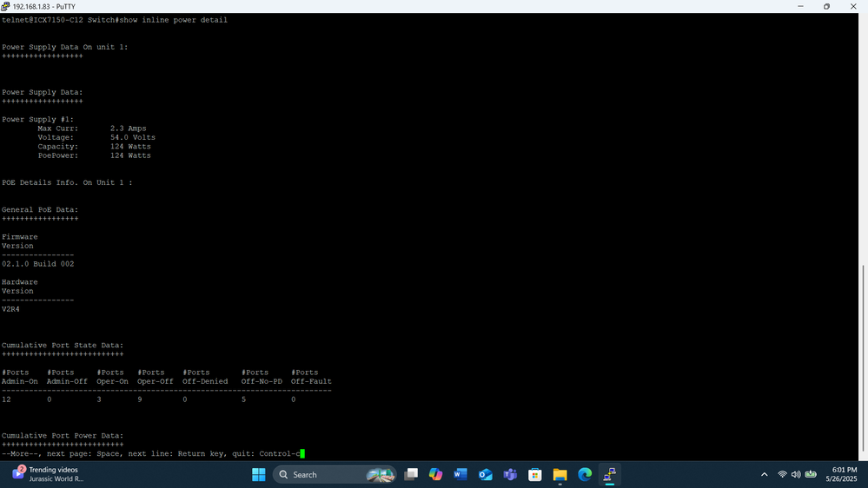The width and height of the screenshot is (868, 488).
Task: Click the Capacity '124 Watts' value
Action: (x=130, y=147)
